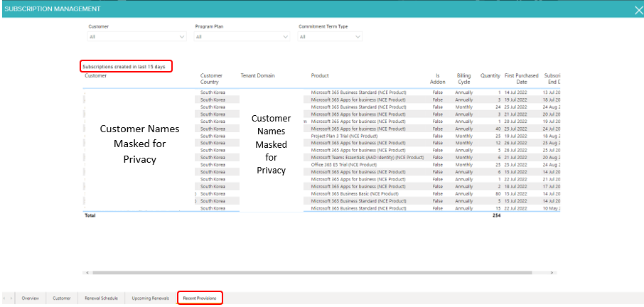
Task: Sort by First Purchased Date column header
Action: point(521,79)
